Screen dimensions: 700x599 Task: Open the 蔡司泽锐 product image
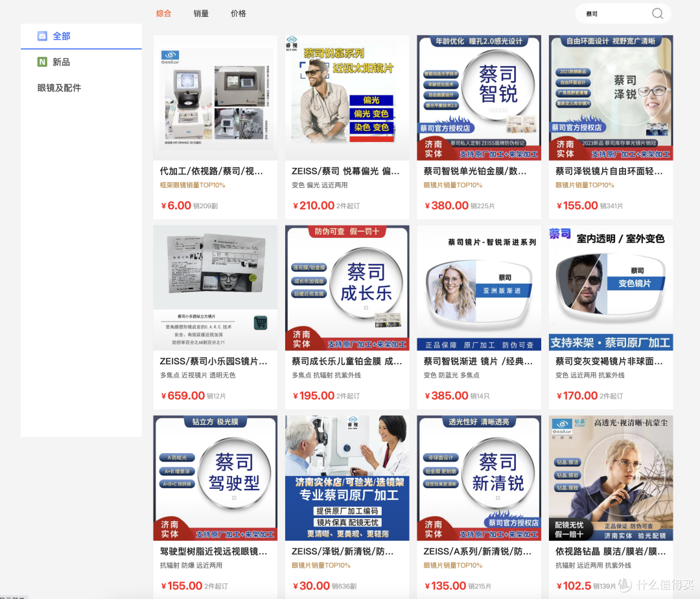[x=611, y=98]
